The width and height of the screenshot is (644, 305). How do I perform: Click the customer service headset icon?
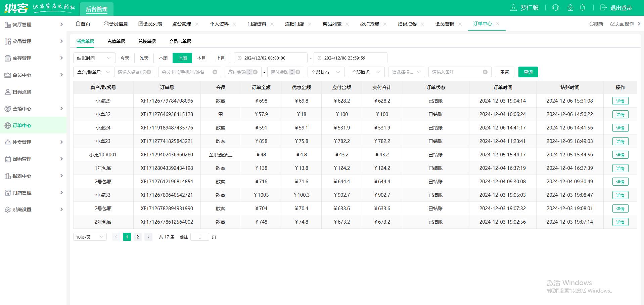[x=555, y=8]
